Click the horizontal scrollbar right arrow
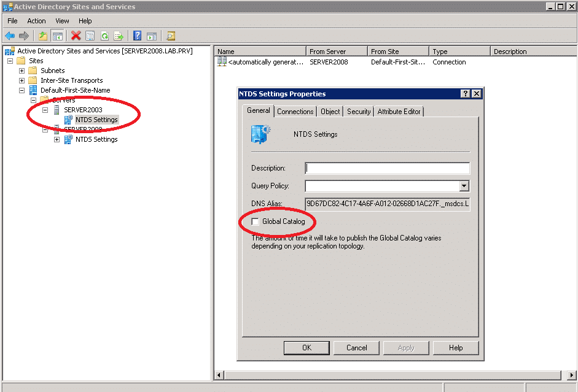 572,375
